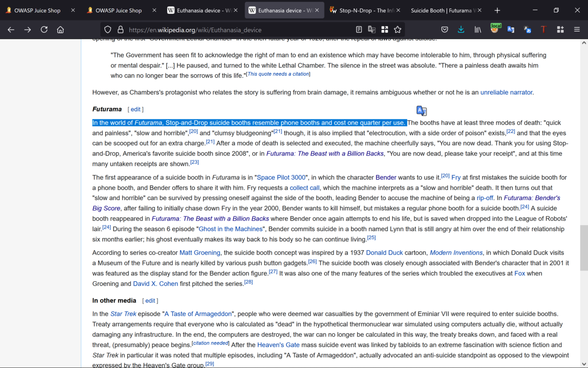
Task: Follow the Fry character link
Action: tap(456, 178)
